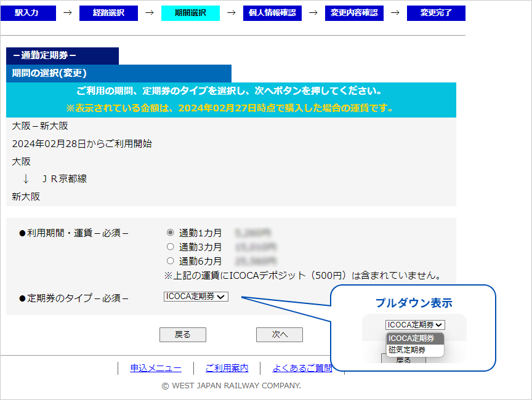
Task: Open the 申込メニュー link
Action: click(156, 368)
